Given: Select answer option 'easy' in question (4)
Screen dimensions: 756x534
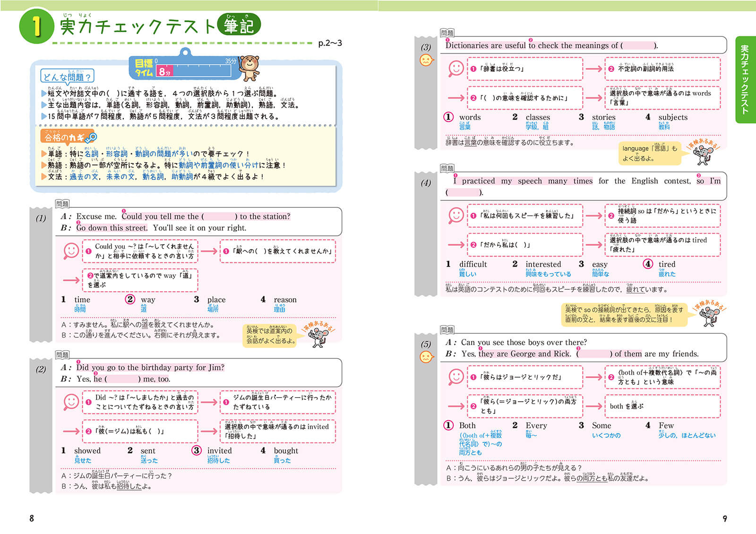Looking at the screenshot, I should coord(600,265).
